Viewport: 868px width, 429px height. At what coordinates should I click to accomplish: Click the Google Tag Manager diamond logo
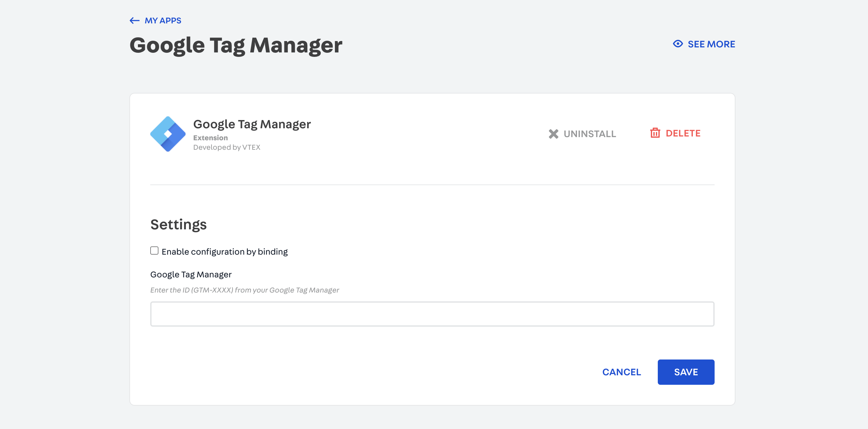[x=168, y=134]
